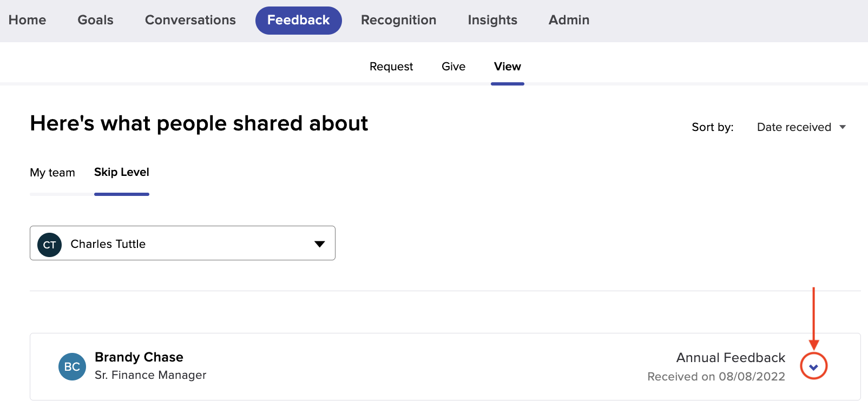Click the Brandy Chase name

pos(139,357)
